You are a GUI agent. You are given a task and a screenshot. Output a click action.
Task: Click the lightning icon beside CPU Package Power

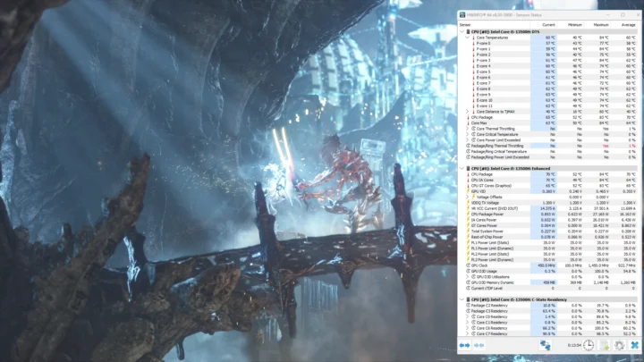pyautogui.click(x=468, y=215)
